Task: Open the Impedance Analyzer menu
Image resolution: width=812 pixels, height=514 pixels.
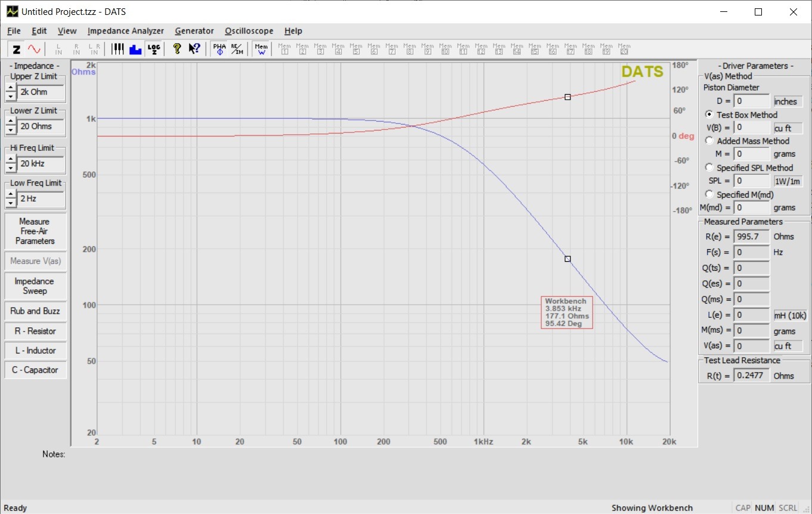Action: click(125, 31)
